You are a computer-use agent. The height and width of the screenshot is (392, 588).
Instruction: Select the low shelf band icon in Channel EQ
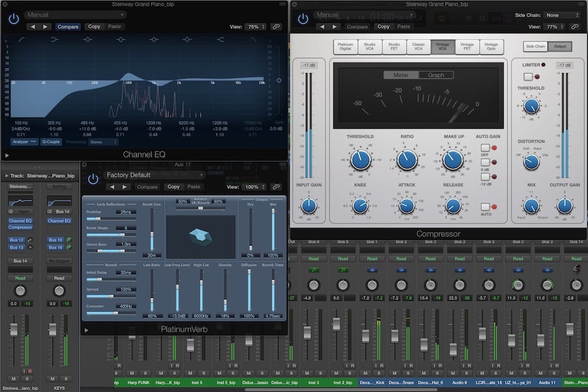click(55, 39)
